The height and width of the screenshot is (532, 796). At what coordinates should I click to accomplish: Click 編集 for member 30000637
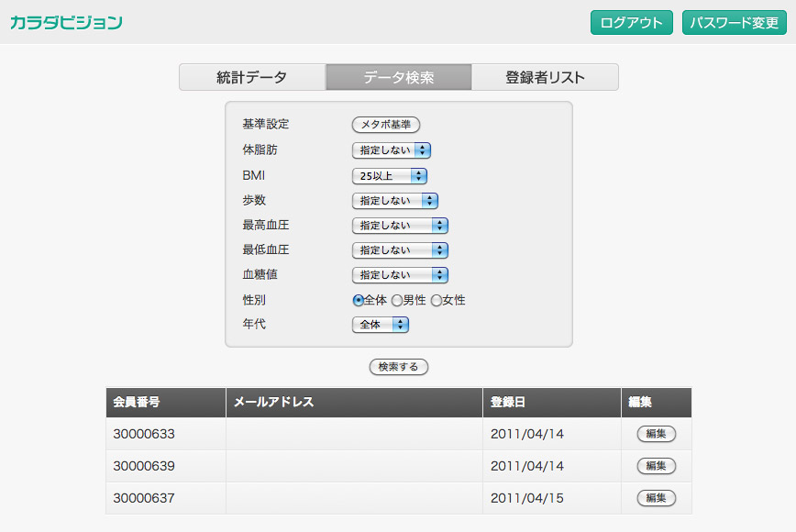pos(657,498)
